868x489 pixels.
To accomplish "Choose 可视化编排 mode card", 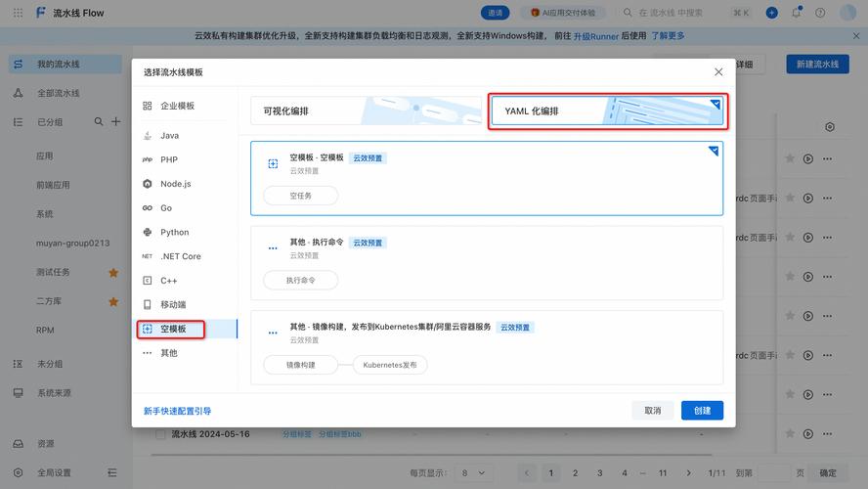I will coord(366,111).
